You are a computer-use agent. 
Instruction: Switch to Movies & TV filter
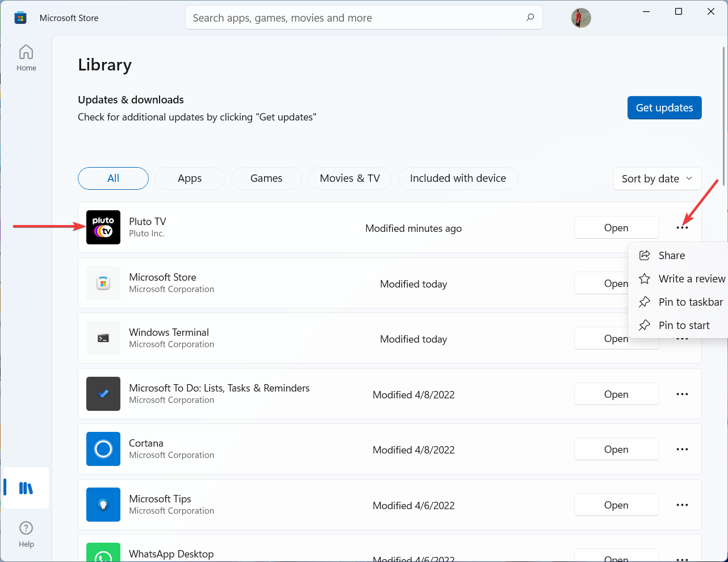pyautogui.click(x=350, y=178)
